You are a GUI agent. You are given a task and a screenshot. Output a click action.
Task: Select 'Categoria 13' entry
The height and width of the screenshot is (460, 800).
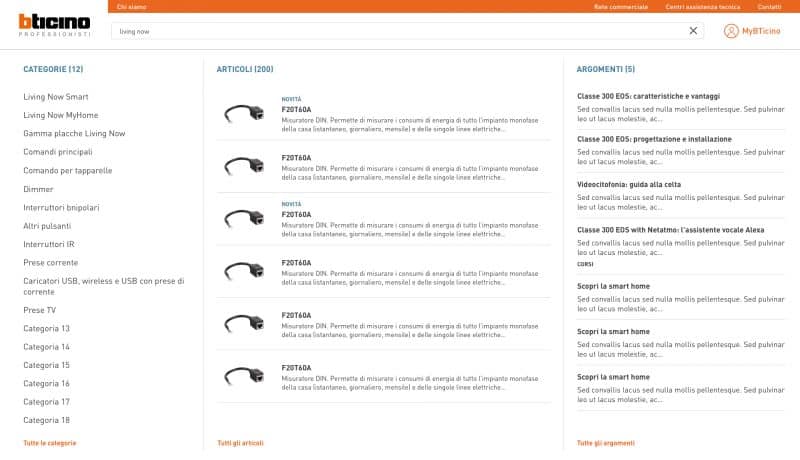pyautogui.click(x=46, y=328)
